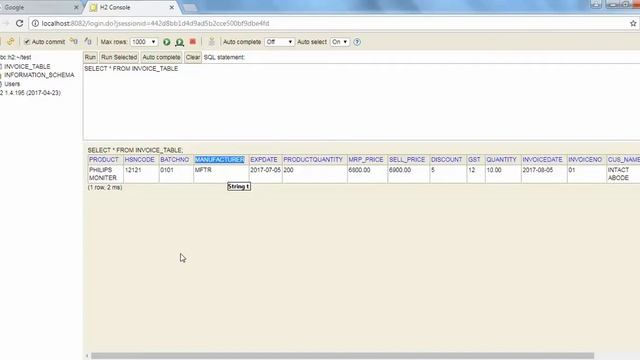
Task: Open the Auto select dropdown set to On
Action: coord(340,42)
